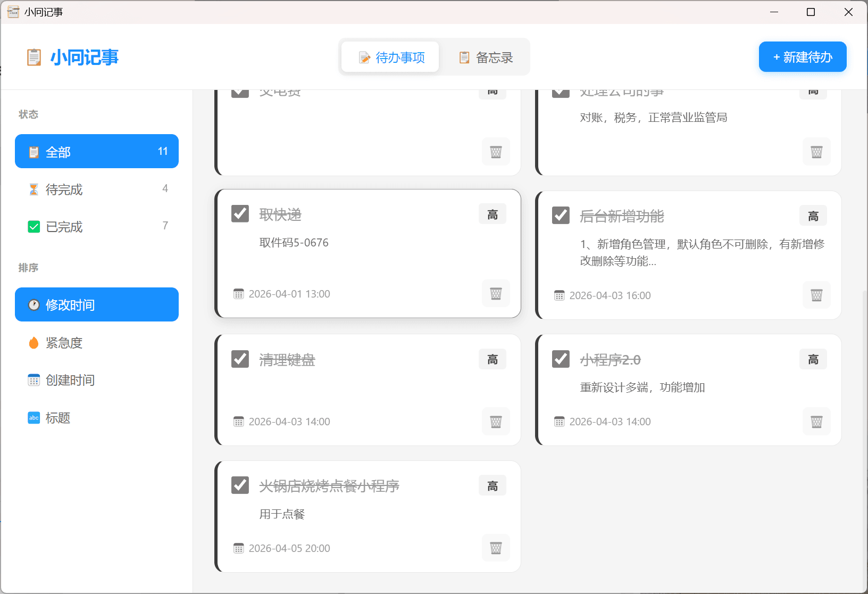The height and width of the screenshot is (594, 868).
Task: Filter by 待完成 status
Action: coord(97,189)
